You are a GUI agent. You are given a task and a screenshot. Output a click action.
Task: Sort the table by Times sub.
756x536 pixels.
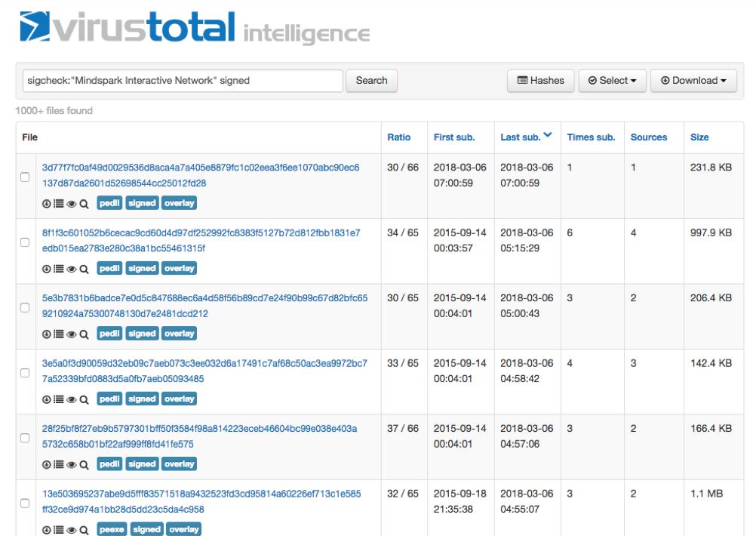coord(591,137)
